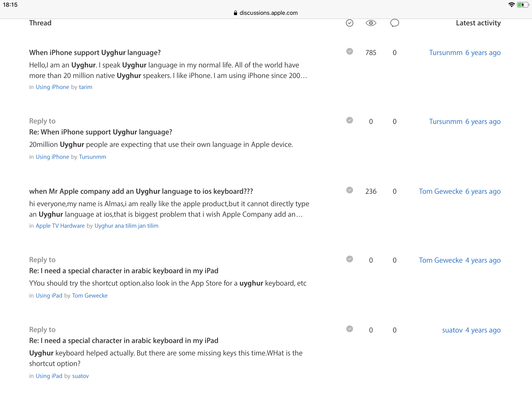Click the views eye column header icon

(371, 23)
